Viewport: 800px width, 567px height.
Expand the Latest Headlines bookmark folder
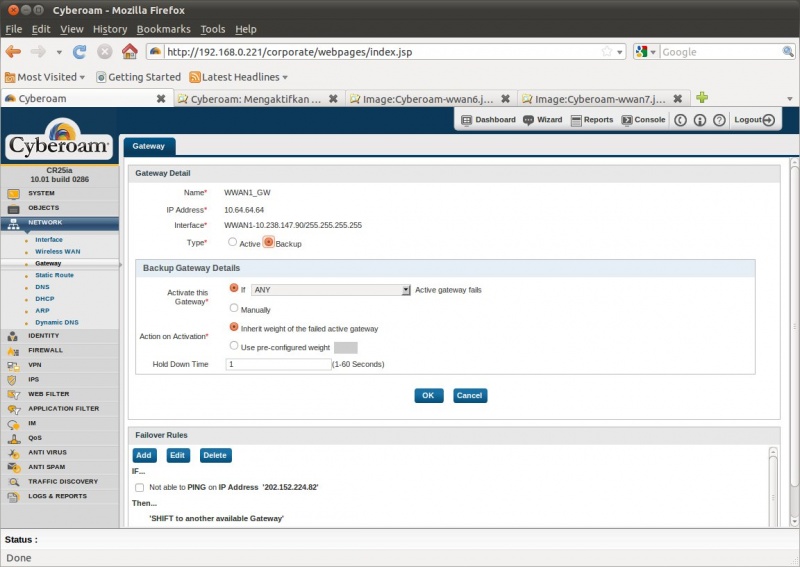pyautogui.click(x=238, y=77)
